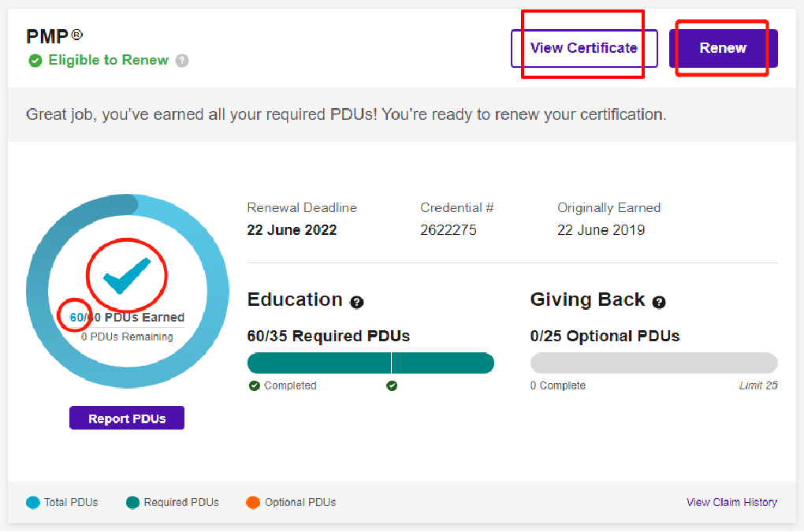
Task: Click help icon beside Eligible to Renew
Action: 182,61
